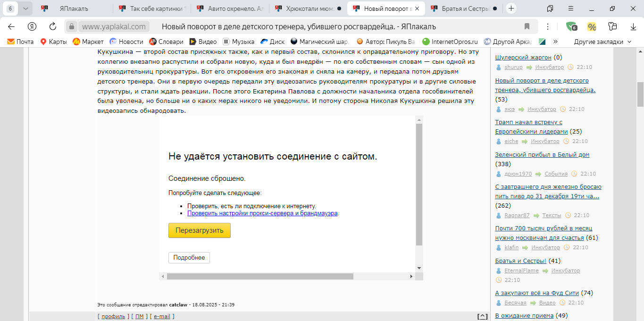Open Почти 700 тысяч рублей topic

tap(544, 233)
